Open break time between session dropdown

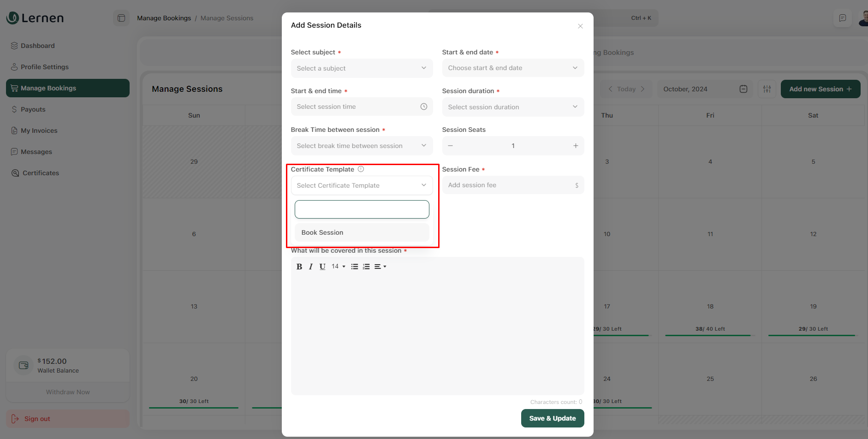(x=362, y=146)
